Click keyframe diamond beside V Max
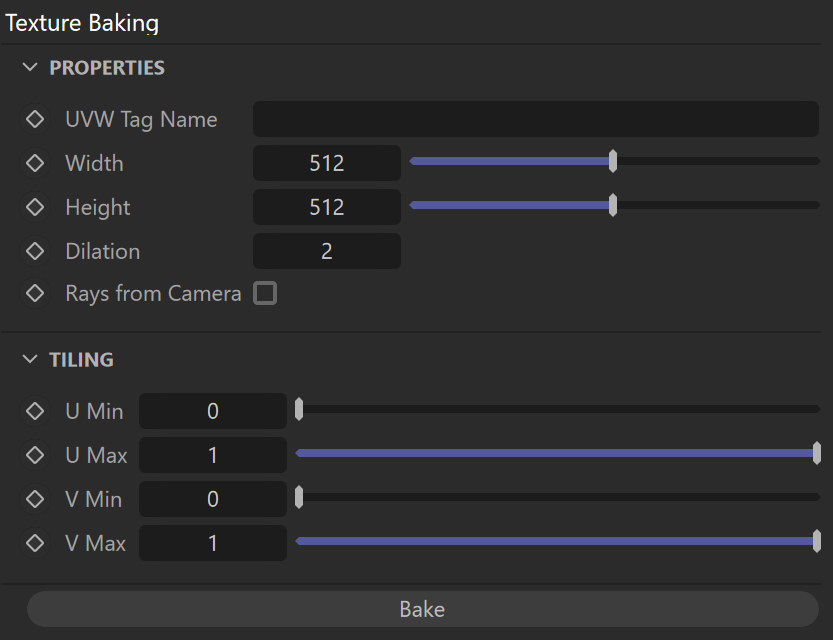The height and width of the screenshot is (640, 833). click(35, 543)
